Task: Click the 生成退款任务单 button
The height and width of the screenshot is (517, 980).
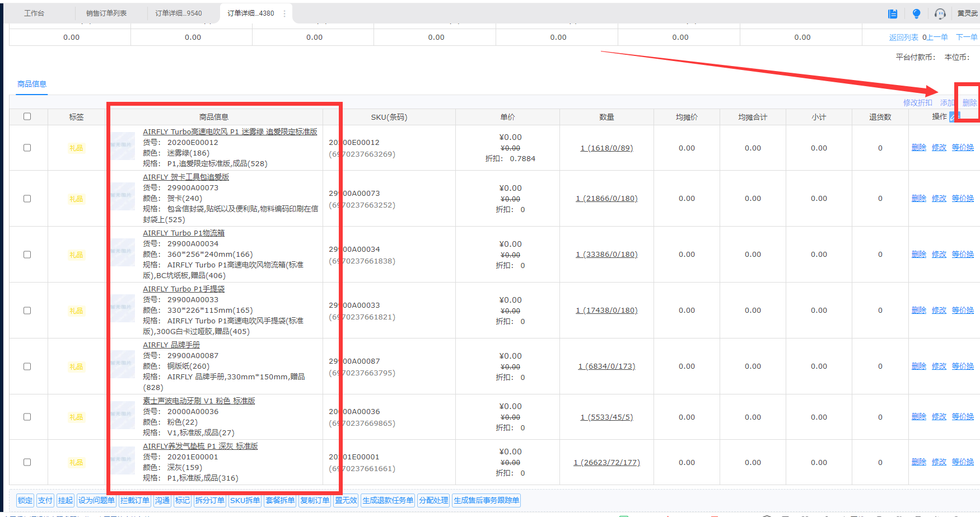Action: (388, 500)
